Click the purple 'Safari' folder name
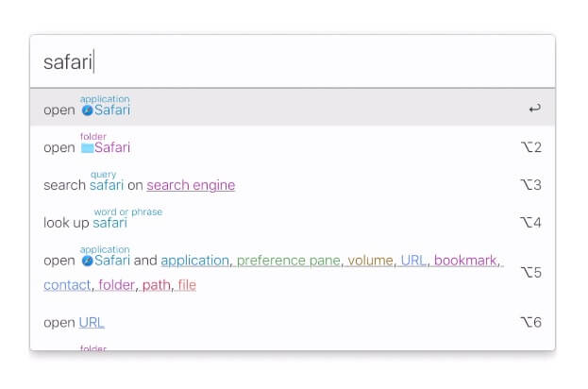Screen dimensions: 588x389 (112, 148)
